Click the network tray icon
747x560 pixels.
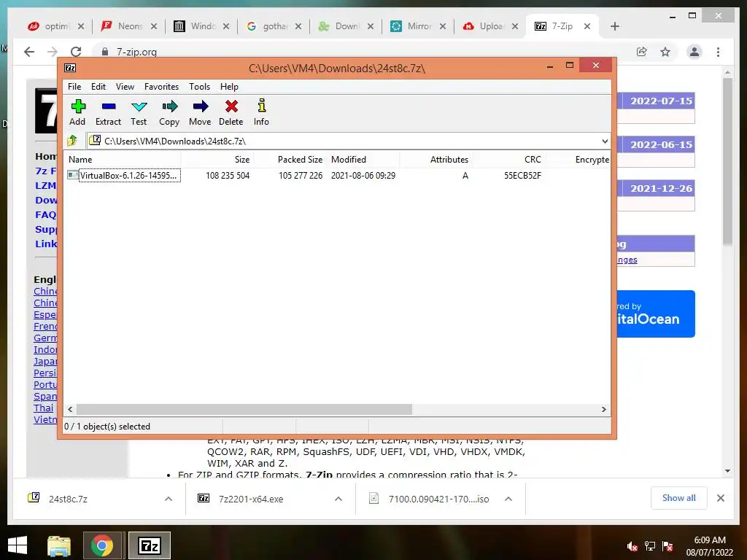650,546
